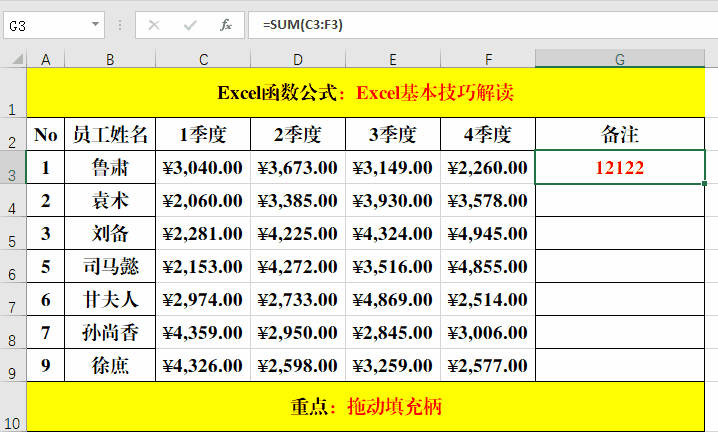Select row 8 header
This screenshot has height=432, width=718.
click(13, 332)
